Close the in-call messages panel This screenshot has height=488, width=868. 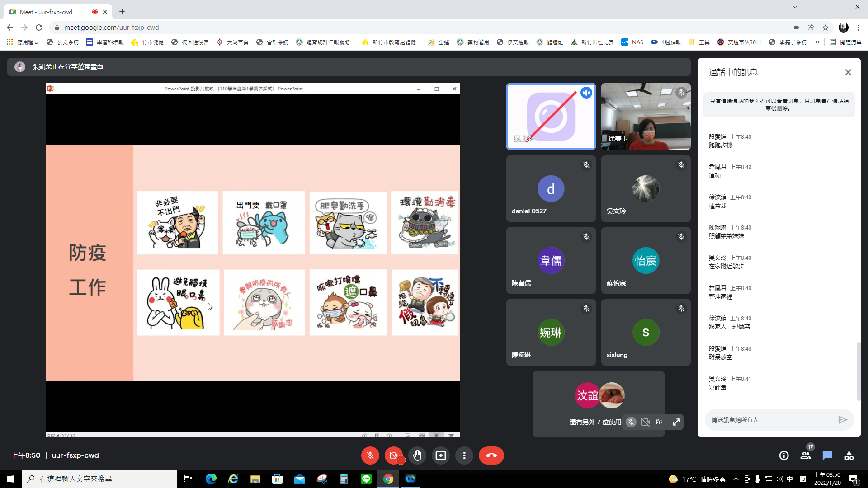pos(848,72)
